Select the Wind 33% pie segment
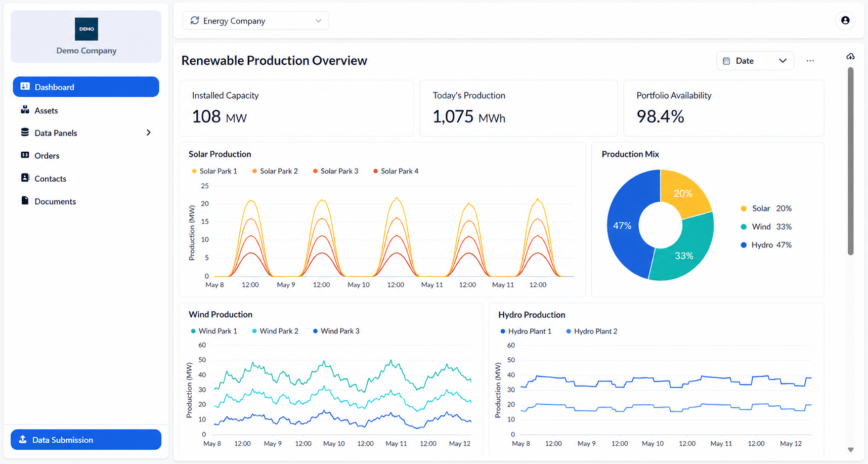 point(684,255)
